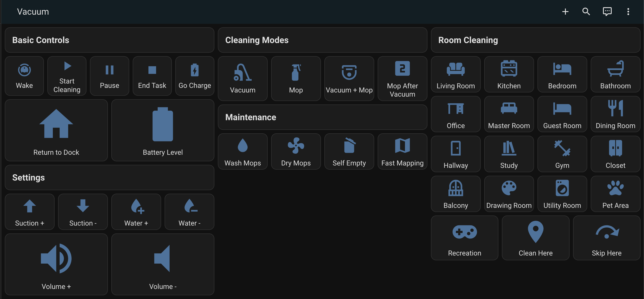This screenshot has height=299, width=644.
Task: Select the Vacuum cleaning mode icon
Action: coord(242,78)
